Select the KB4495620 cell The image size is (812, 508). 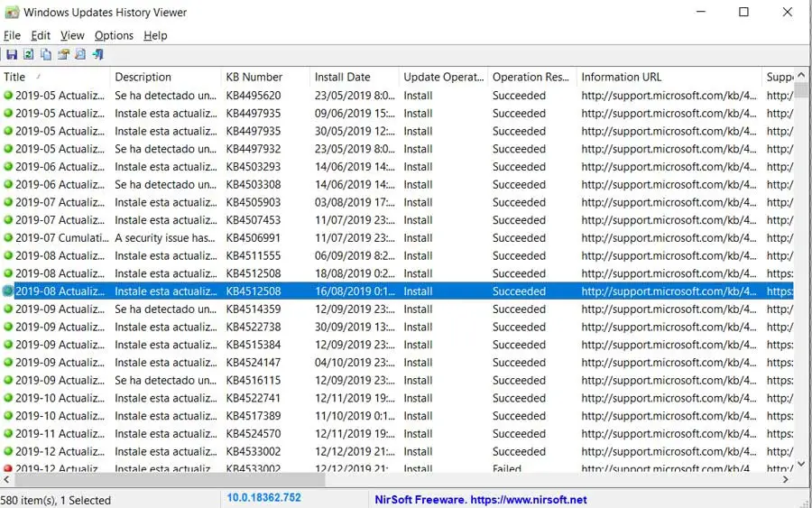pyautogui.click(x=254, y=96)
